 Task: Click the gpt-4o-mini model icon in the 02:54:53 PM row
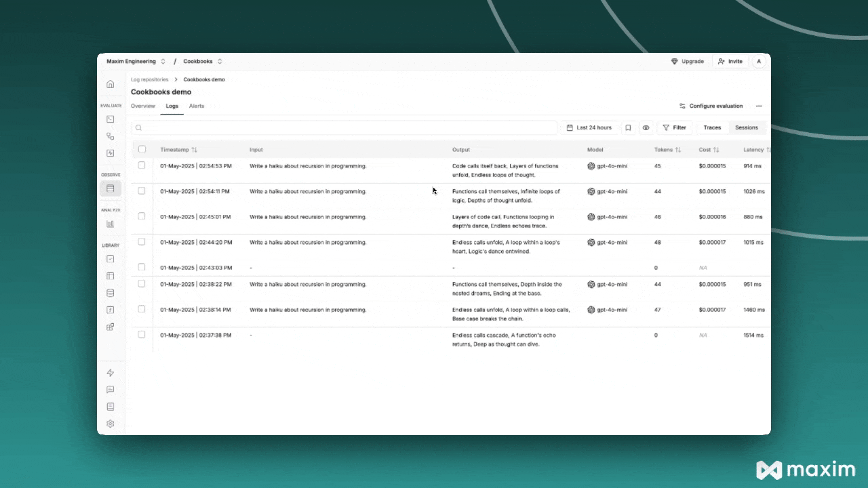click(x=591, y=166)
